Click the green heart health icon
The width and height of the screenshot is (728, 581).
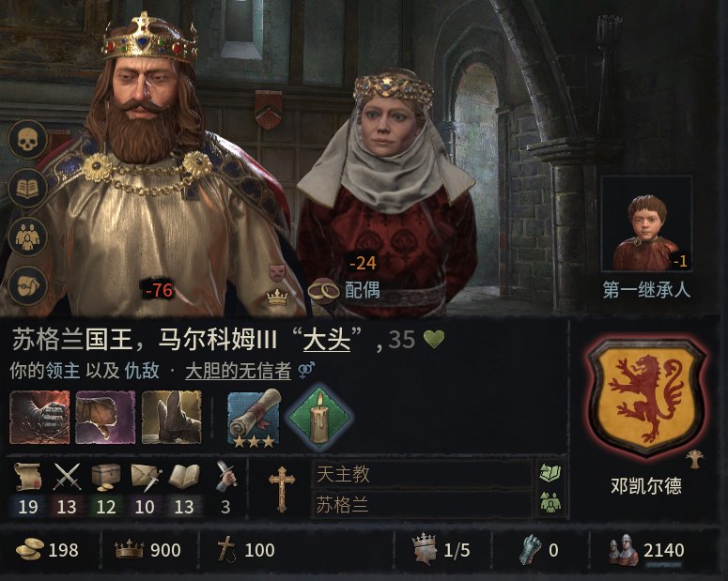click(x=434, y=340)
